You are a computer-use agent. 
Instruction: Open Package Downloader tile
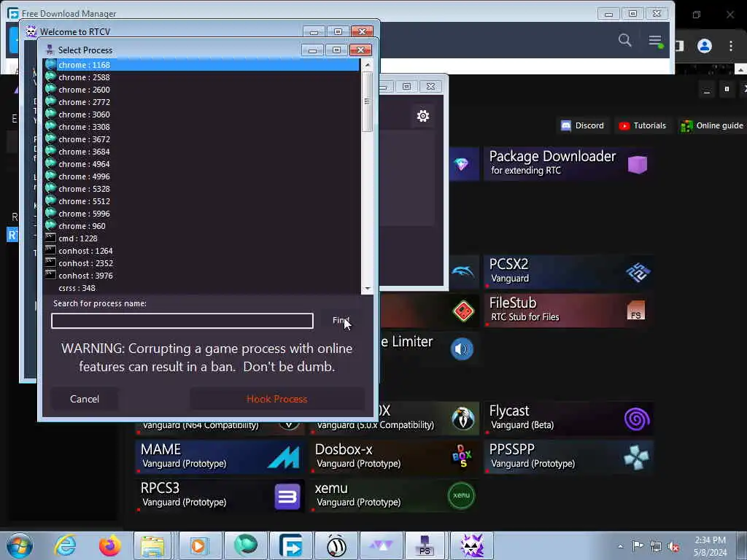click(568, 164)
